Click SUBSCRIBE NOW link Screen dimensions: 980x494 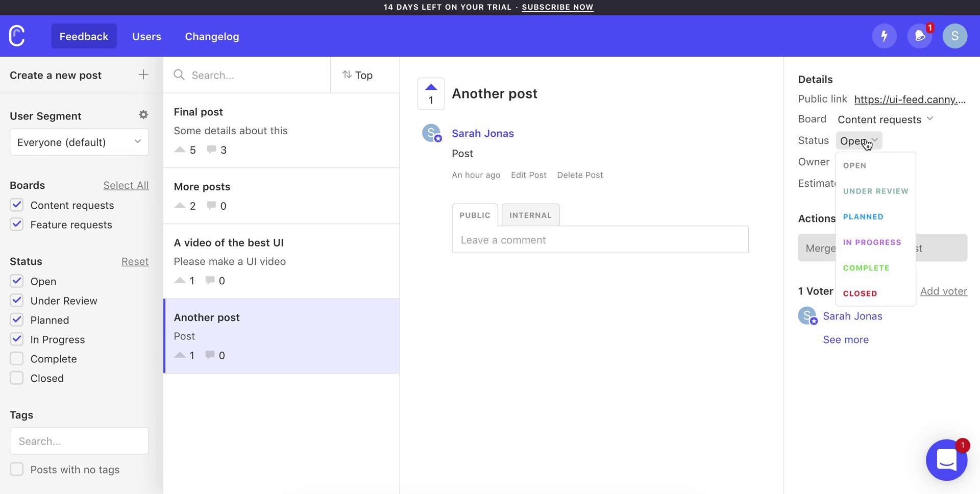pos(557,7)
